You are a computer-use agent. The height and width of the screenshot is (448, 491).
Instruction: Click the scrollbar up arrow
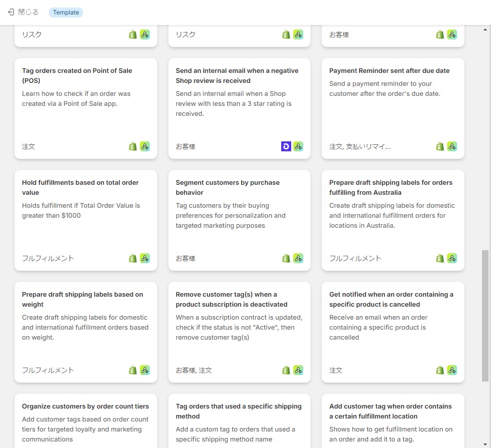[485, 30]
